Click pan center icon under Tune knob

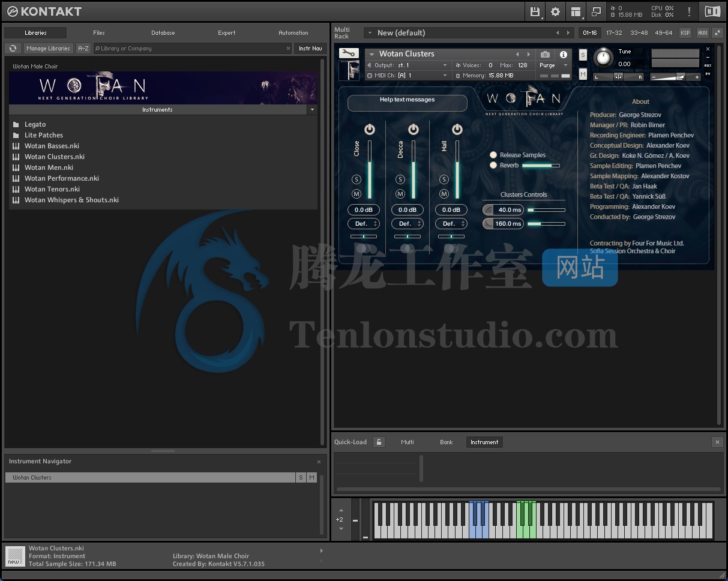pos(618,76)
